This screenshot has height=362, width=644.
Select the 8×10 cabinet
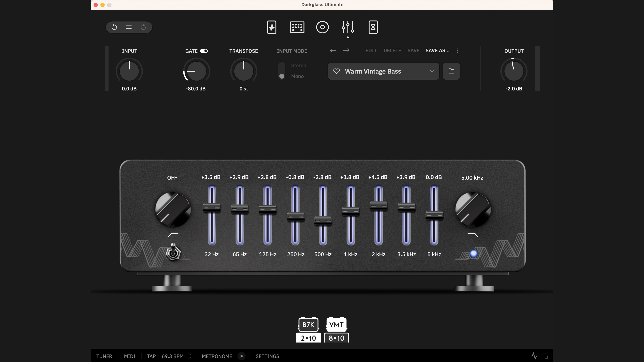336,338
